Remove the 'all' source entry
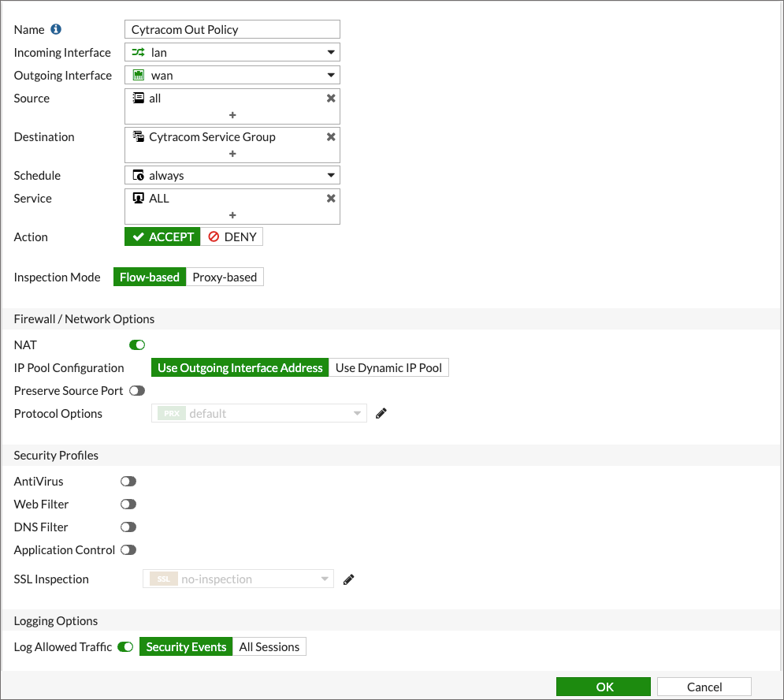The width and height of the screenshot is (784, 700). [x=331, y=99]
